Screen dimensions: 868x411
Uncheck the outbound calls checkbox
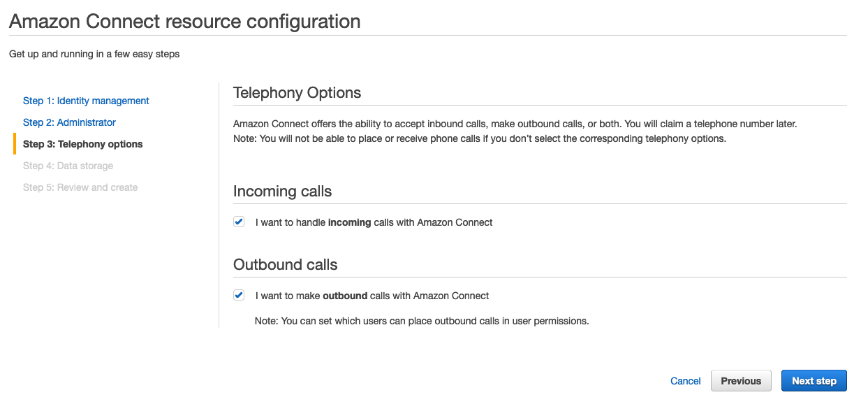[x=239, y=295]
